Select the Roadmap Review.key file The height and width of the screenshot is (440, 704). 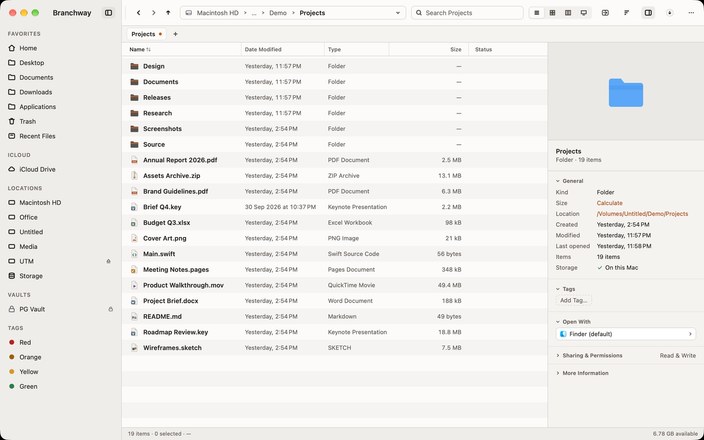(334, 332)
